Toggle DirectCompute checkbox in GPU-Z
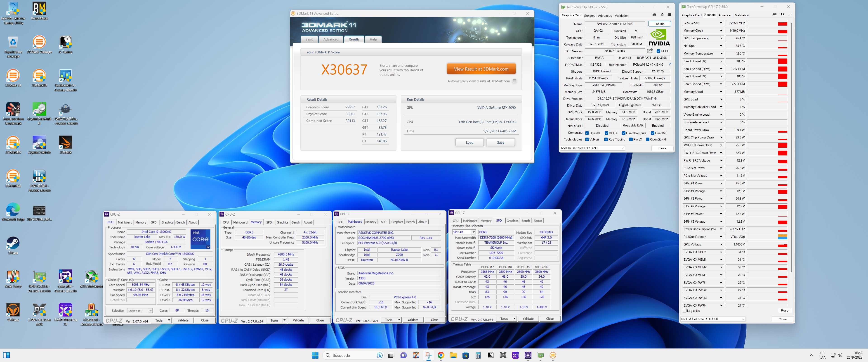 point(623,133)
